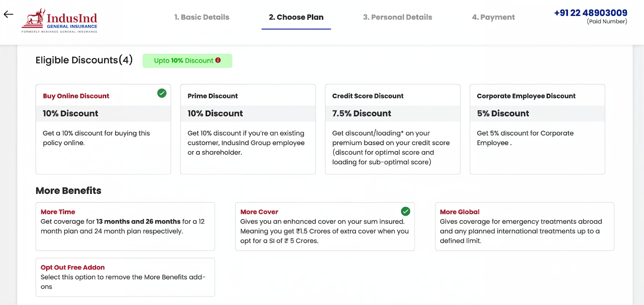Click the 7.5% Discount text
This screenshot has width=644, height=305.
pyautogui.click(x=361, y=114)
